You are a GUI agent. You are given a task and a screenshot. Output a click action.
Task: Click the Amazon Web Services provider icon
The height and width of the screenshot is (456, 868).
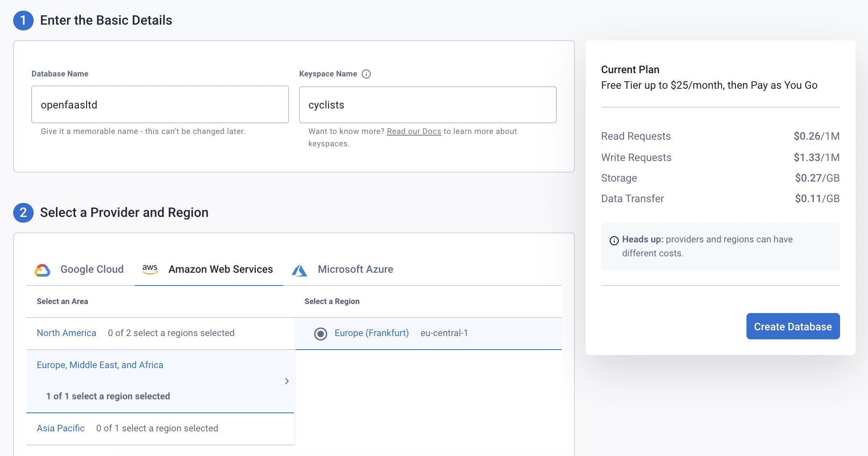tap(150, 269)
